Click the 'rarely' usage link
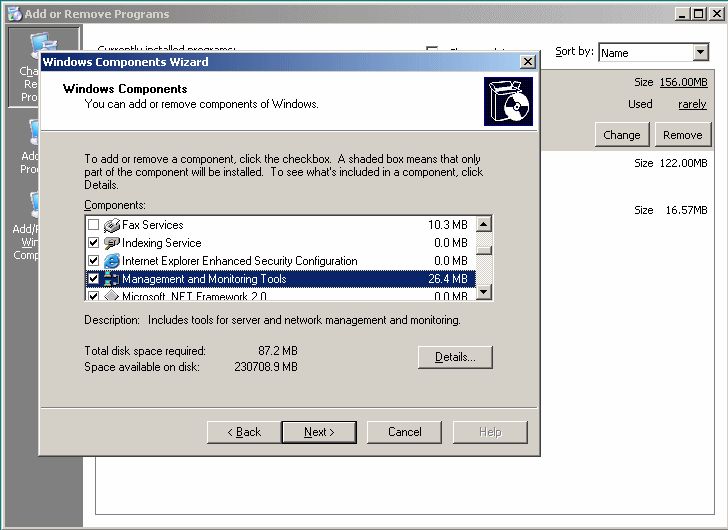The image size is (728, 530). pyautogui.click(x=691, y=104)
